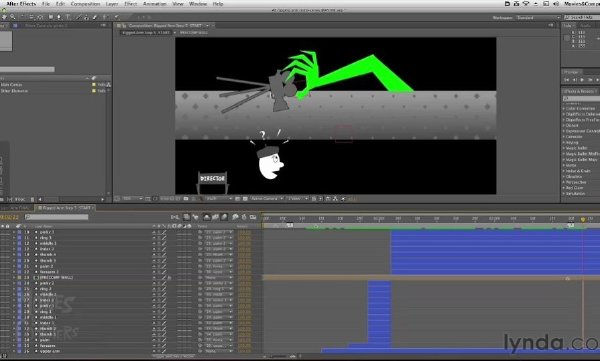Screen dimensions: 600x361
Task: Select the PRECOMP WALL layer
Action: [x=56, y=278]
